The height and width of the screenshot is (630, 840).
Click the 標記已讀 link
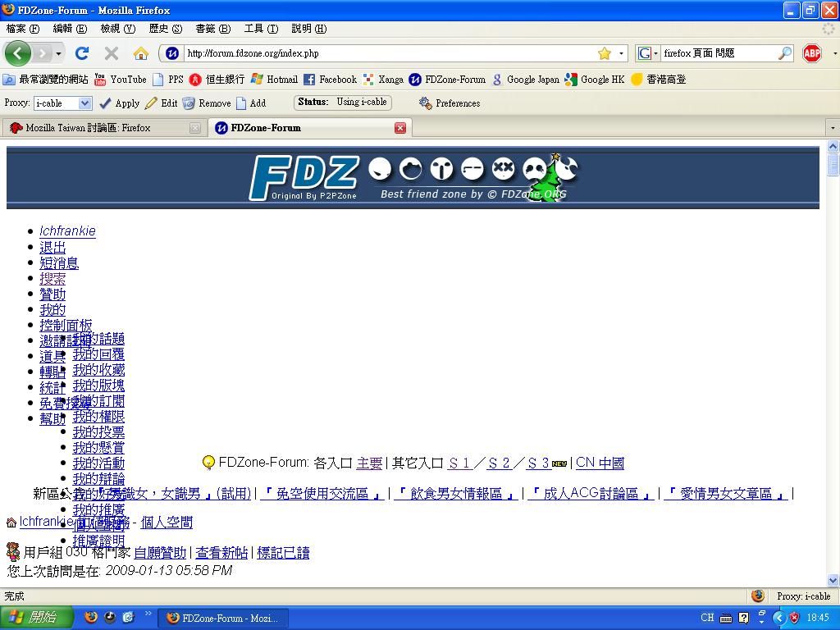pyautogui.click(x=283, y=552)
